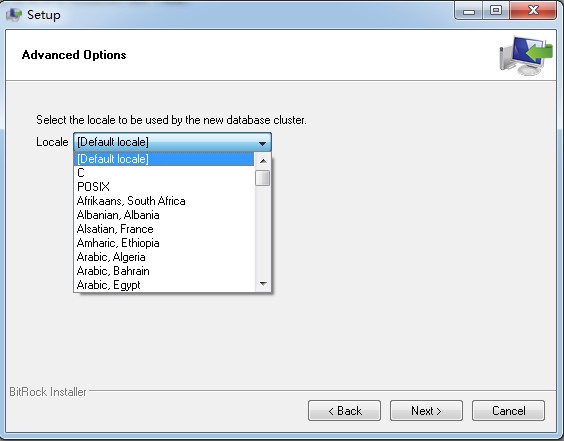The width and height of the screenshot is (564, 441).
Task: Open the Locale combo box arrow
Action: click(x=262, y=143)
